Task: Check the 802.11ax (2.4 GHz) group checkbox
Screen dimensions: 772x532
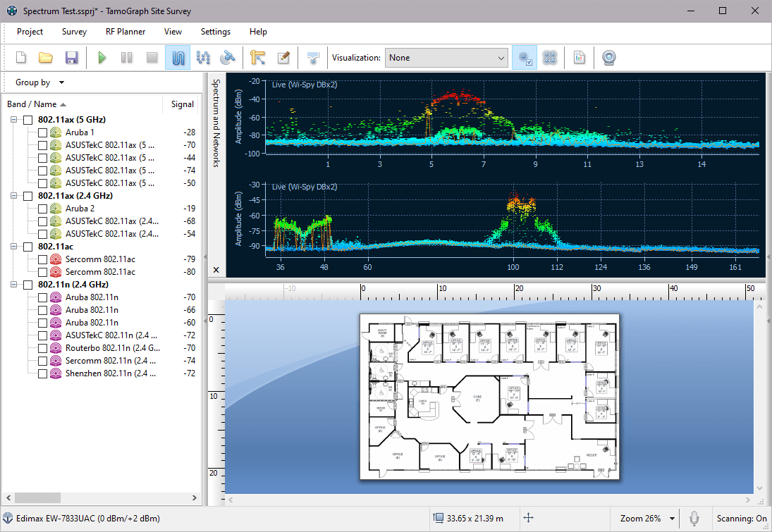Action: click(28, 196)
